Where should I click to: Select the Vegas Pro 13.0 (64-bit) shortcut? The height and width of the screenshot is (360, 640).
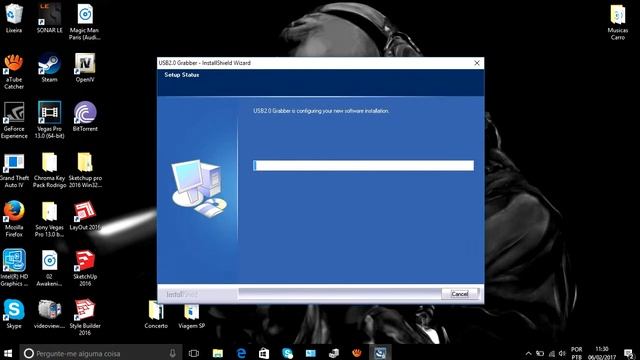pos(49,120)
